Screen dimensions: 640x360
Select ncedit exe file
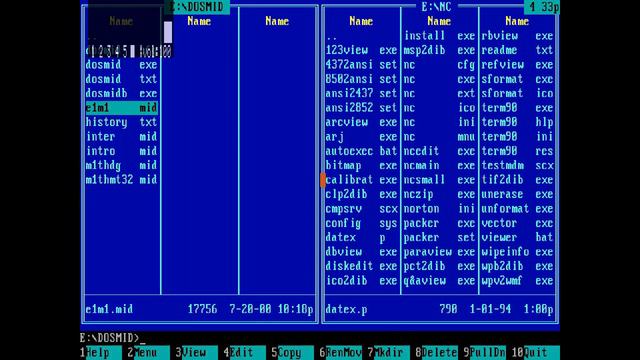pos(440,151)
